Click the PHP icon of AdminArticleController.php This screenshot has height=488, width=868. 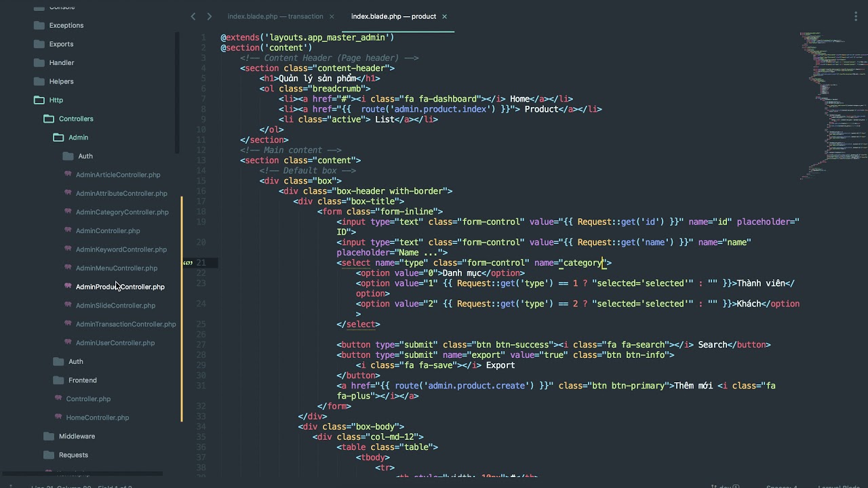pos(68,174)
